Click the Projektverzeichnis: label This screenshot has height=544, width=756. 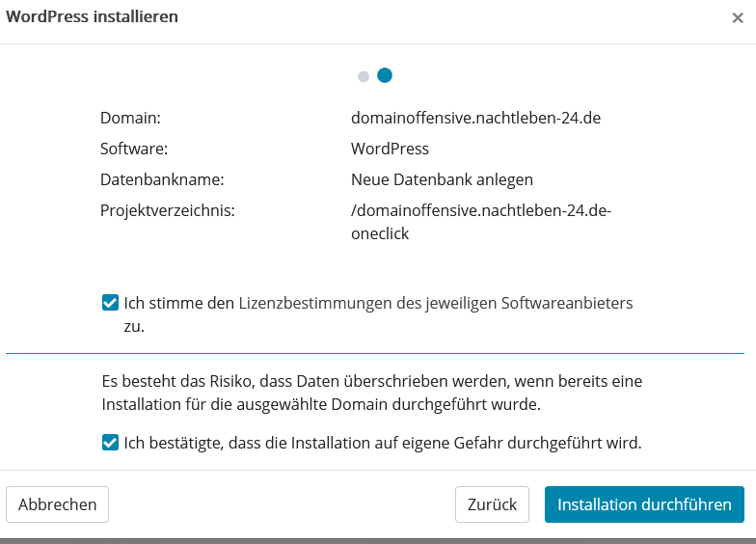click(168, 210)
